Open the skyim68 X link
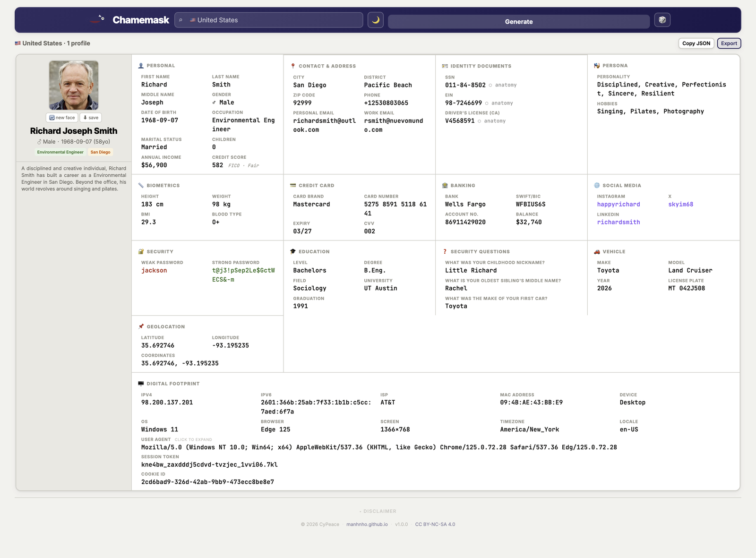 click(x=681, y=205)
